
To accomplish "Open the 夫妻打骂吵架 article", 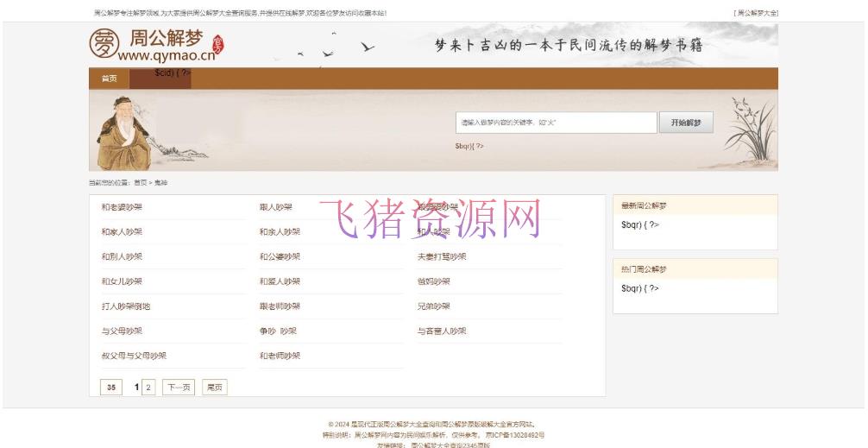I will pos(442,257).
